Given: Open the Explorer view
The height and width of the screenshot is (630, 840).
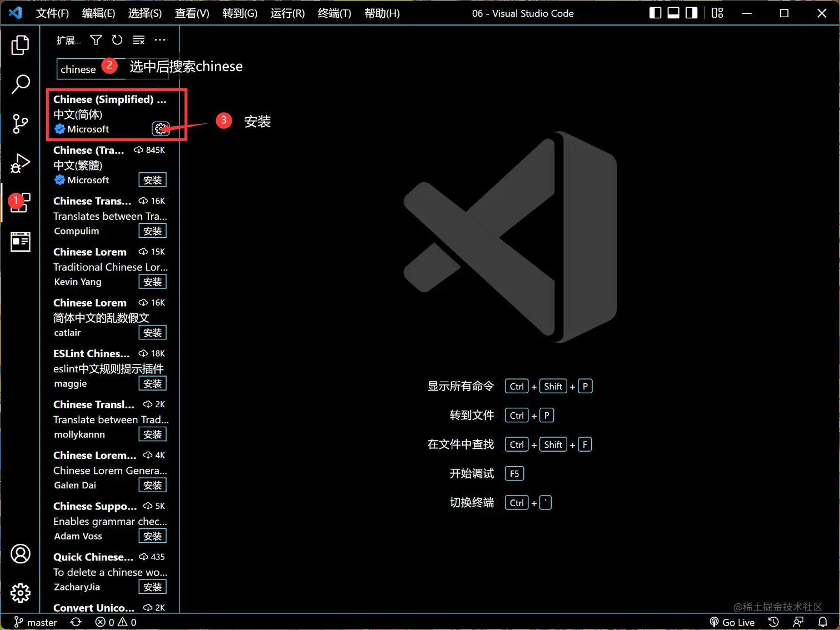Looking at the screenshot, I should [21, 46].
